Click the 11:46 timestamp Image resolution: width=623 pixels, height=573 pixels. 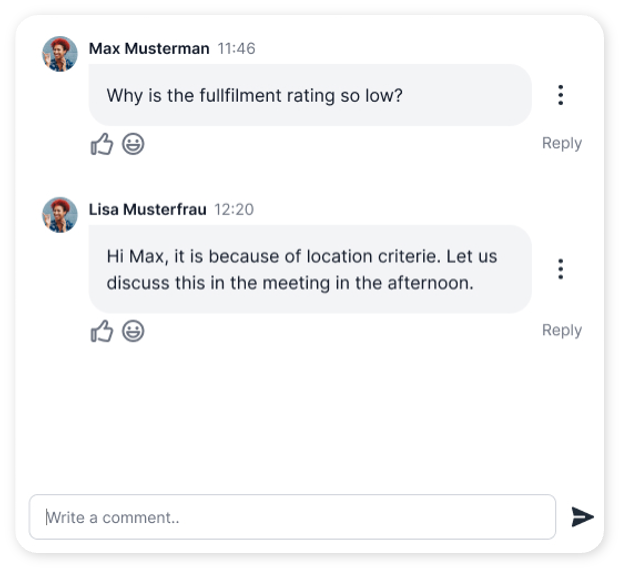(236, 48)
